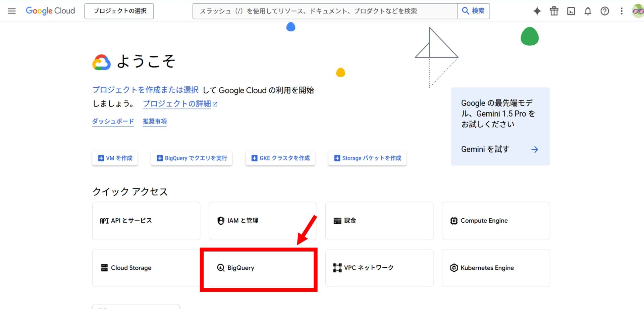The width and height of the screenshot is (644, 309).
Task: Open the IAM と管理 card
Action: pyautogui.click(x=263, y=221)
